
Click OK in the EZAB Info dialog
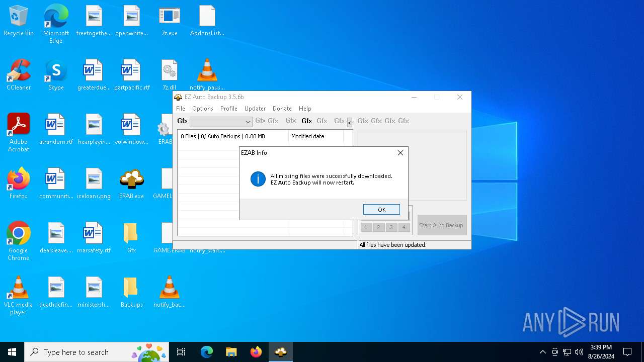pos(381,210)
